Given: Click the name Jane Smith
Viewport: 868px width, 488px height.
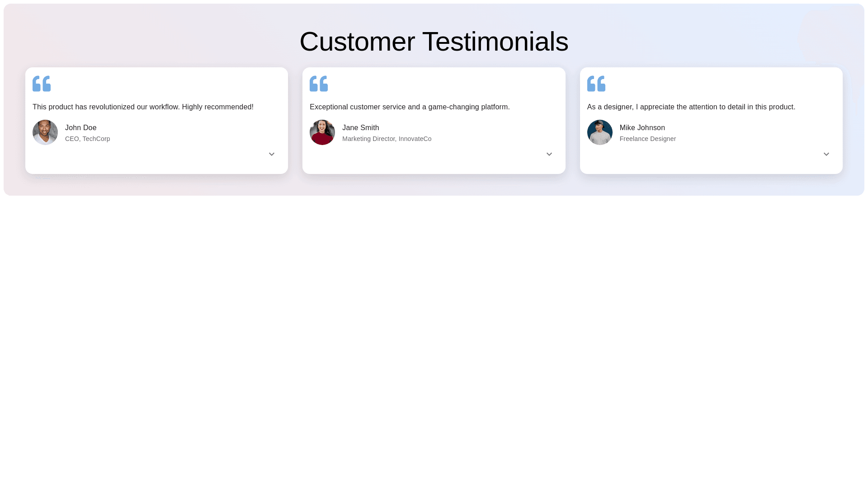Looking at the screenshot, I should click(360, 128).
